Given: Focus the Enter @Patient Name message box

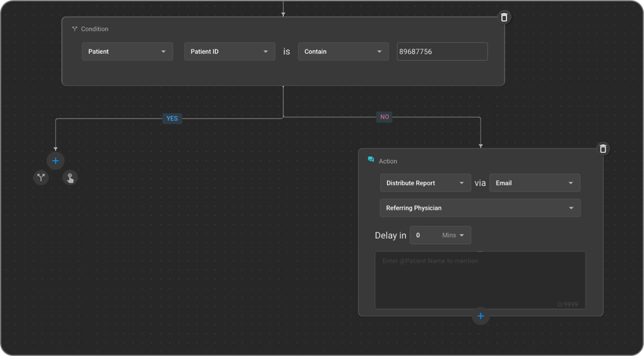Looking at the screenshot, I should pos(480,280).
